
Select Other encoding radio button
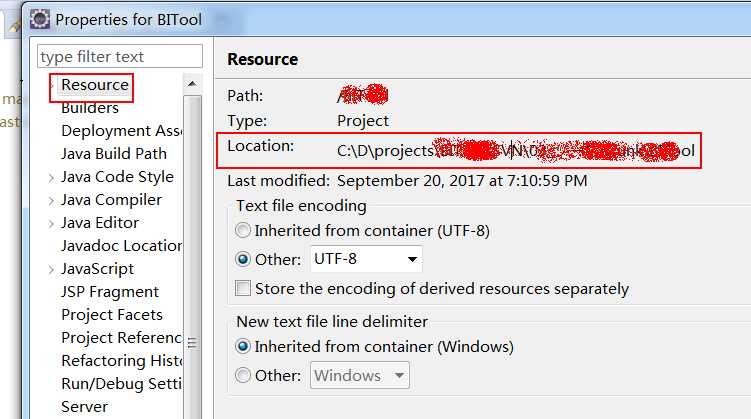tap(243, 259)
